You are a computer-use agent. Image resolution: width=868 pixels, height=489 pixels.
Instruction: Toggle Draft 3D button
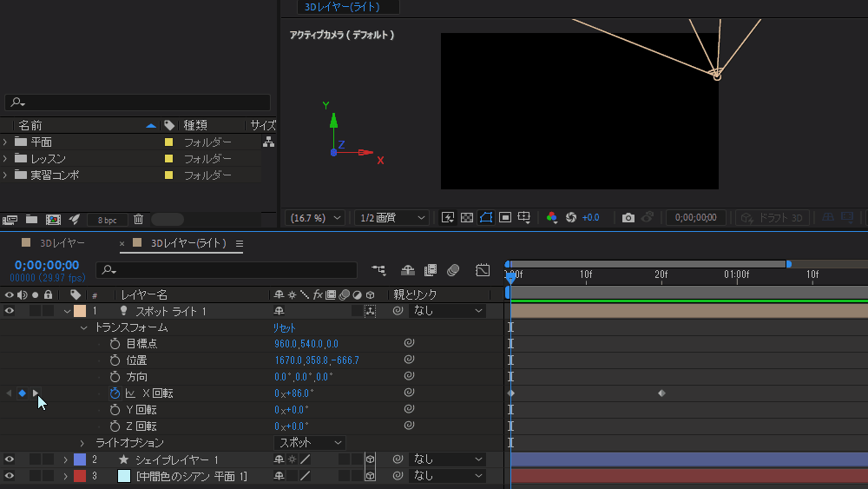click(773, 218)
